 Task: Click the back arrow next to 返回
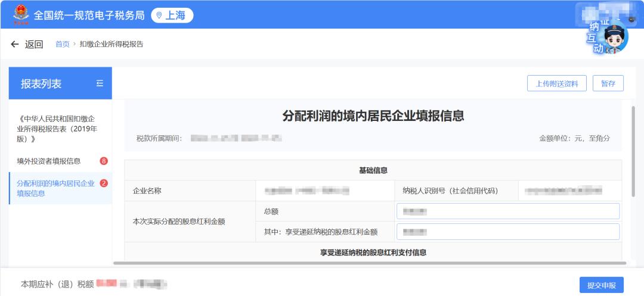tap(15, 44)
